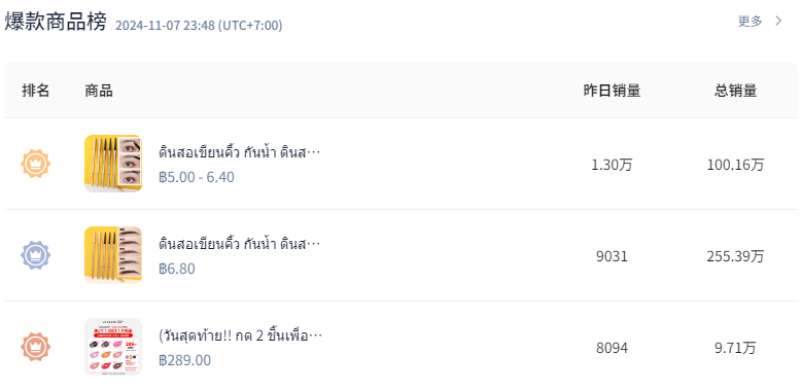Image resolution: width=800 pixels, height=389 pixels.
Task: Click the yesterday sales value 1.30万
Action: 612,165
